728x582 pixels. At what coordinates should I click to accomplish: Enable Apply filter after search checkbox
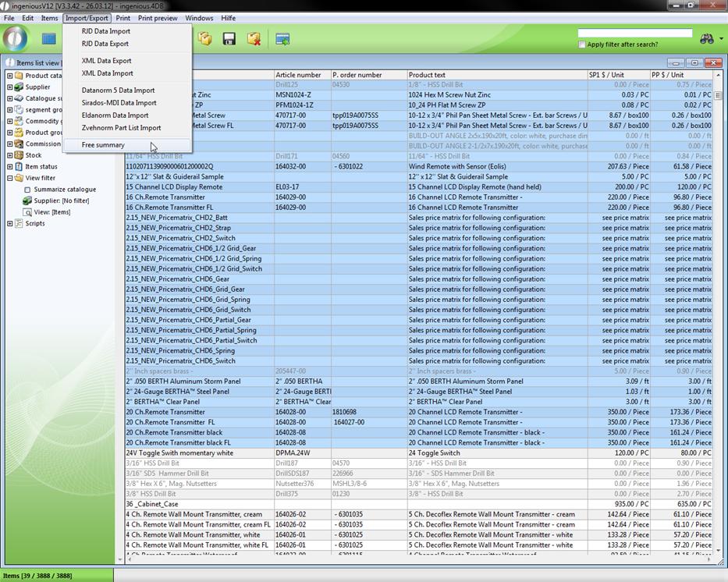(x=582, y=44)
